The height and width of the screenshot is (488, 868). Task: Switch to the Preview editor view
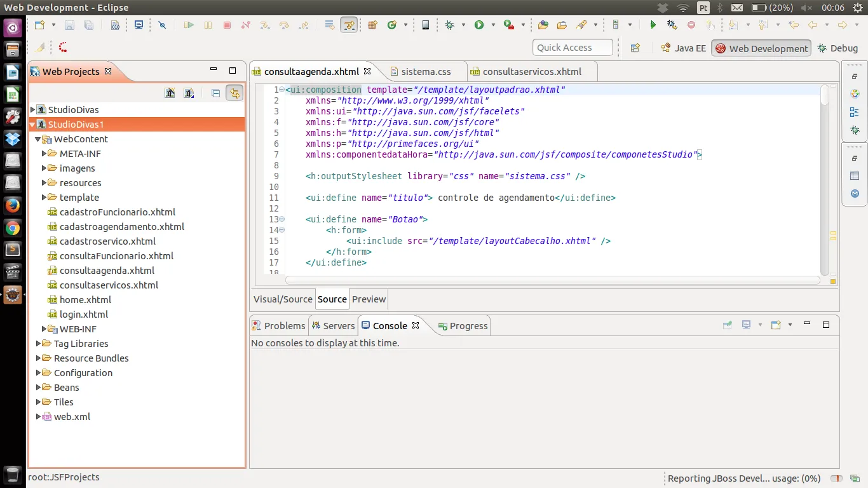tap(369, 299)
